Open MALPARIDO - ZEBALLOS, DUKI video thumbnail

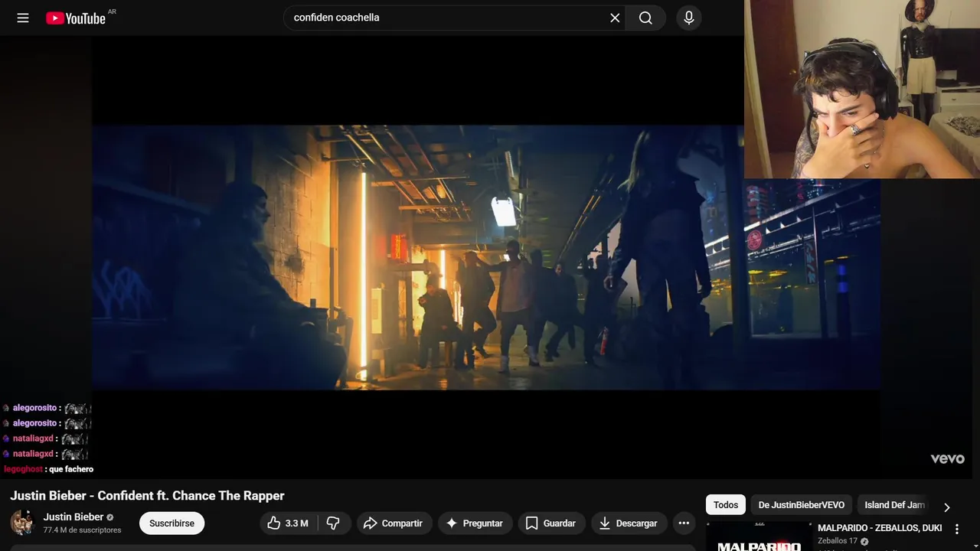[x=759, y=536]
